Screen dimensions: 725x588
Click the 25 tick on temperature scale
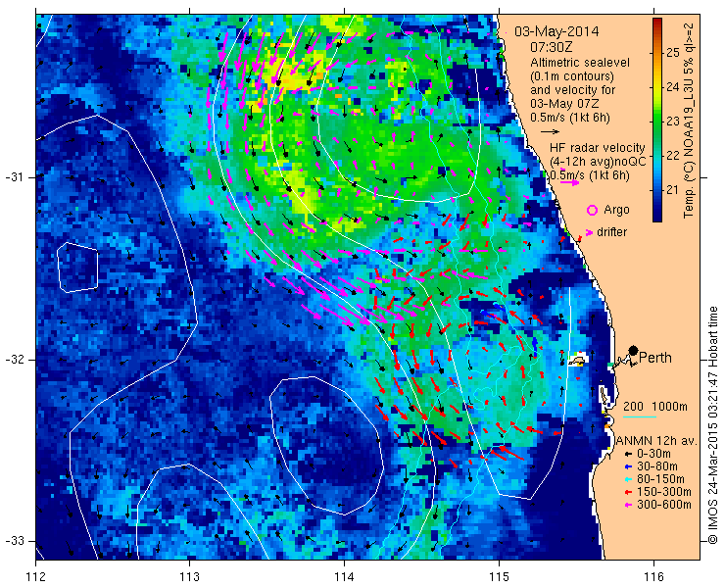[x=673, y=53]
